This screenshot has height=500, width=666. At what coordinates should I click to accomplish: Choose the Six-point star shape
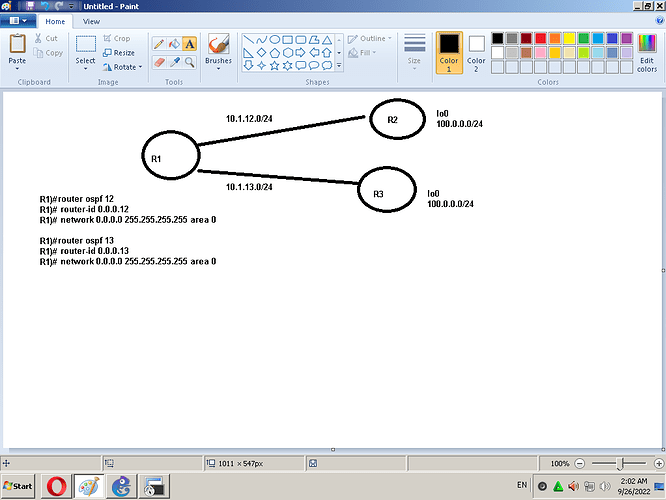tap(288, 65)
